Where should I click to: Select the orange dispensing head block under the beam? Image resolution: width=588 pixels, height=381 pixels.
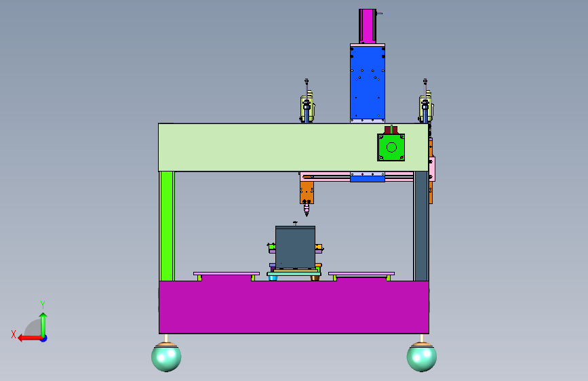(307, 193)
